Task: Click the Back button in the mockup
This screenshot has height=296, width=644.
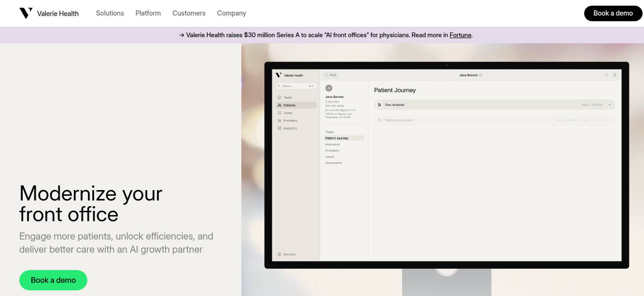Action: (331, 75)
